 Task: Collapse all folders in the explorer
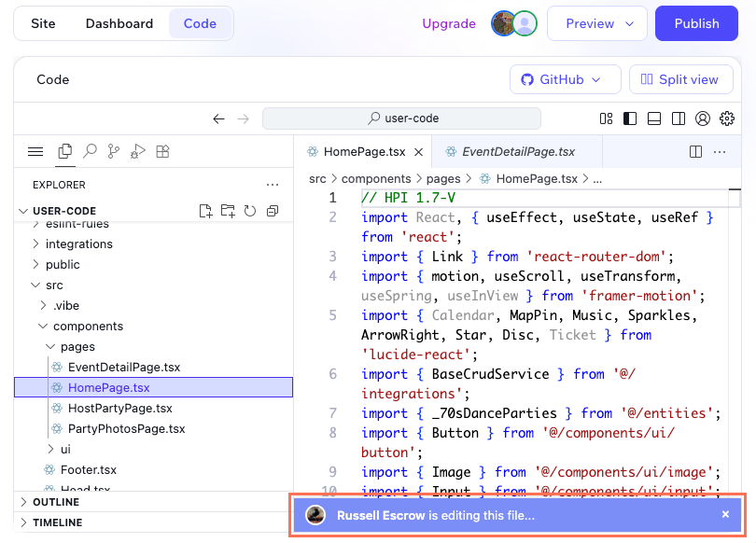tap(272, 211)
